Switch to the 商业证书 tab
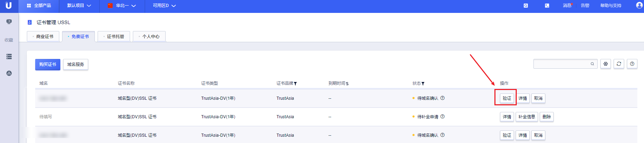The width and height of the screenshot is (644, 143). pos(43,36)
